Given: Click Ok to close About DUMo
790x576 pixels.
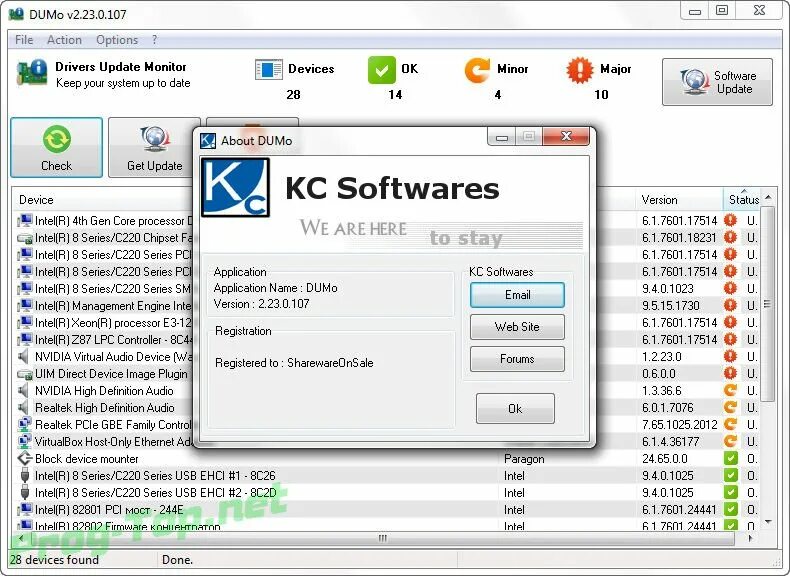Looking at the screenshot, I should 515,409.
